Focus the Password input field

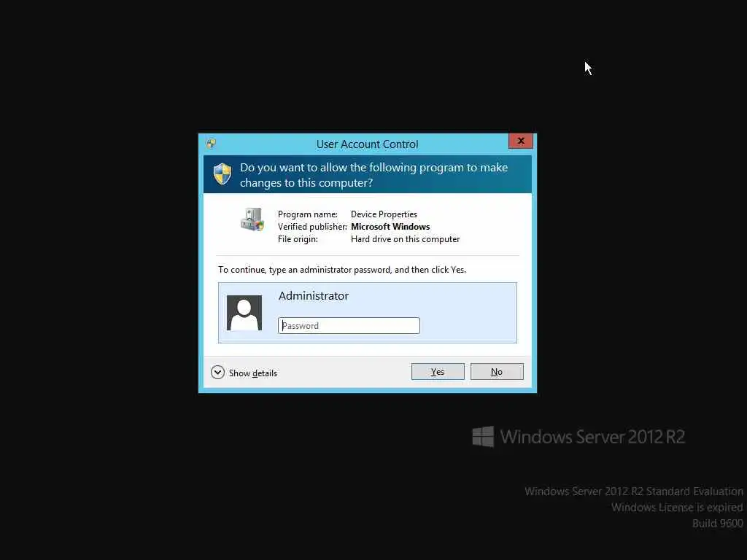349,326
